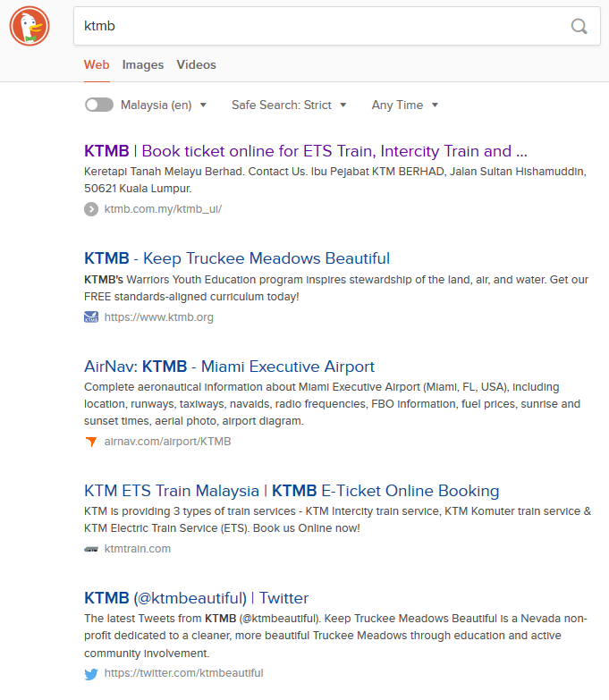The image size is (609, 700).
Task: Click the Complete aeronautical information snippet
Action: pyautogui.click(x=332, y=404)
